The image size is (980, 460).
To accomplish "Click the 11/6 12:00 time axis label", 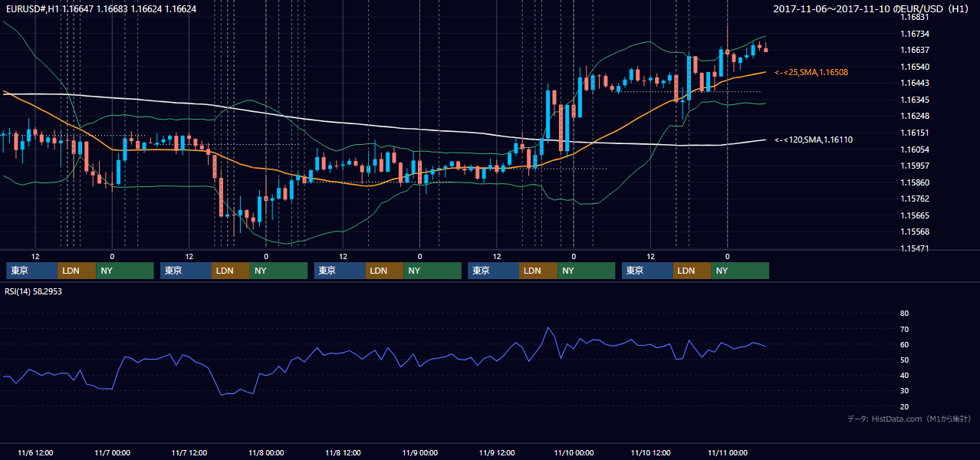I will click(x=35, y=452).
